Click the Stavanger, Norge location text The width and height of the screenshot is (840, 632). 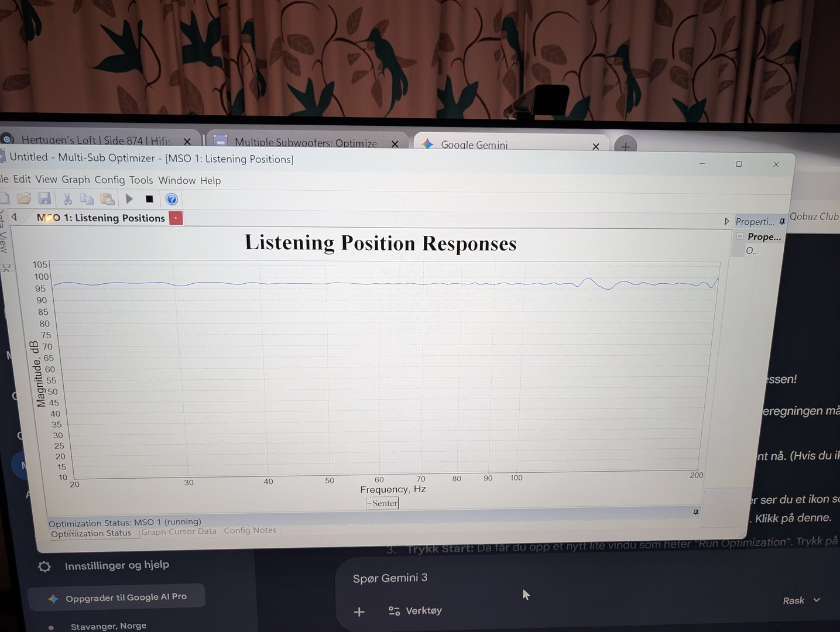point(108,626)
